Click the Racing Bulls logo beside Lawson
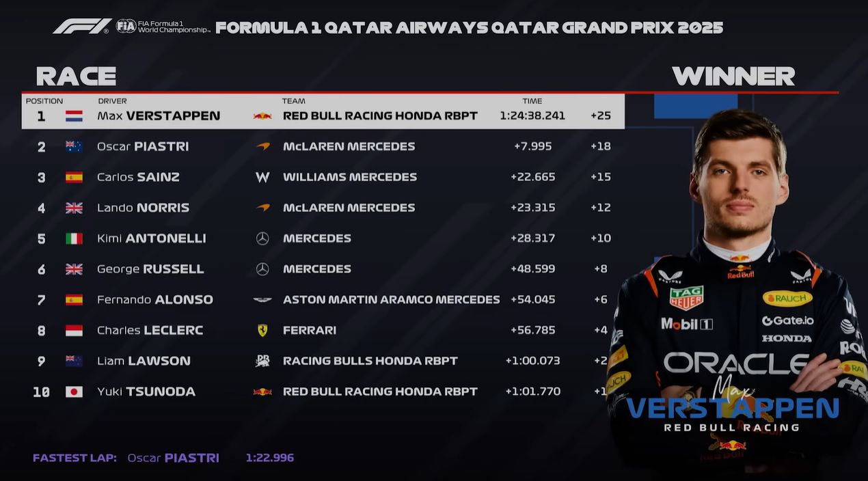 click(x=262, y=361)
